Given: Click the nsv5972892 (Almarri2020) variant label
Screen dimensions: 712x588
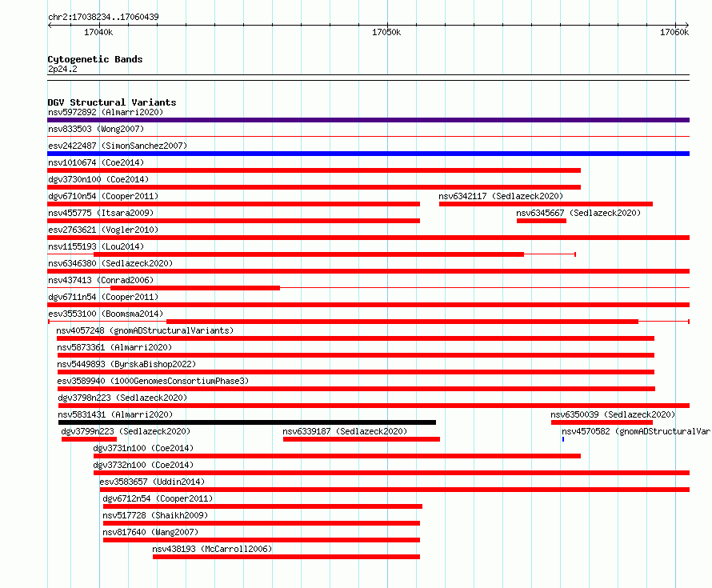Looking at the screenshot, I should coord(106,112).
